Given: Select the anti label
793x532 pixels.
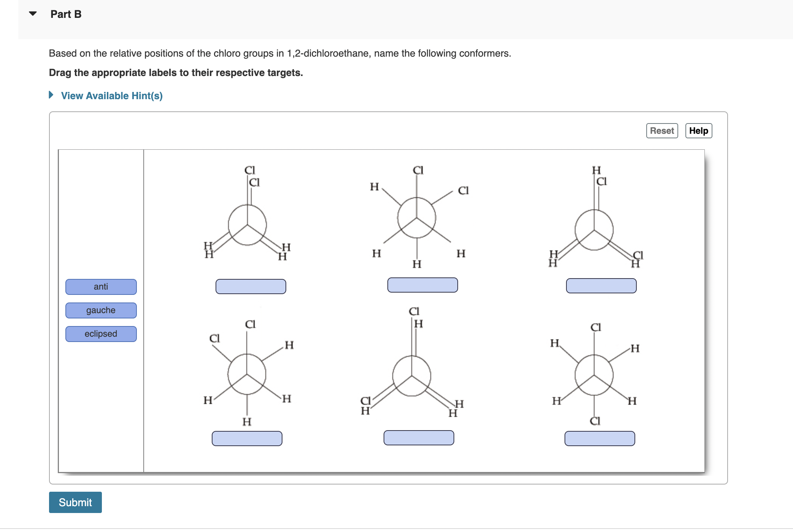Looking at the screenshot, I should [101, 287].
